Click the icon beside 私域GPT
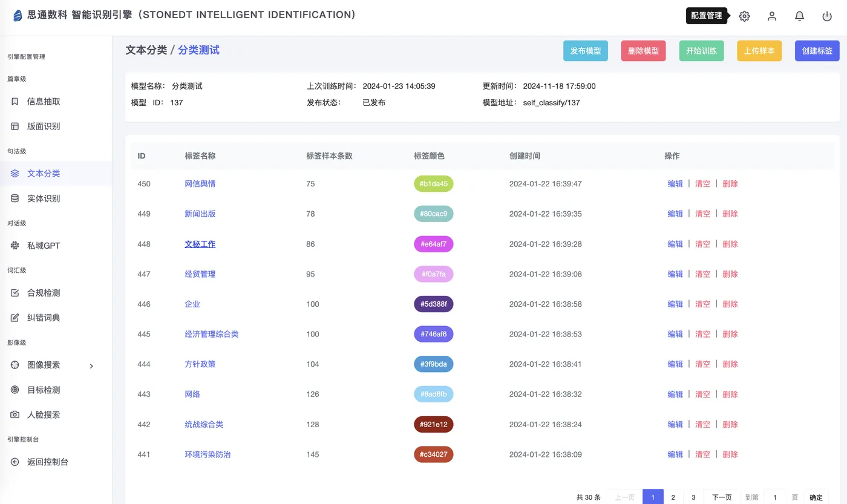Viewport: 847px width, 504px height. coord(15,246)
